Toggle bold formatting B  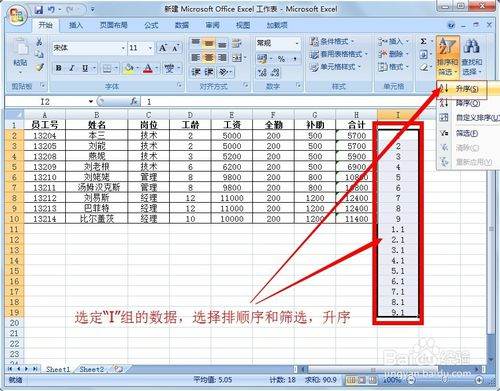coord(59,68)
